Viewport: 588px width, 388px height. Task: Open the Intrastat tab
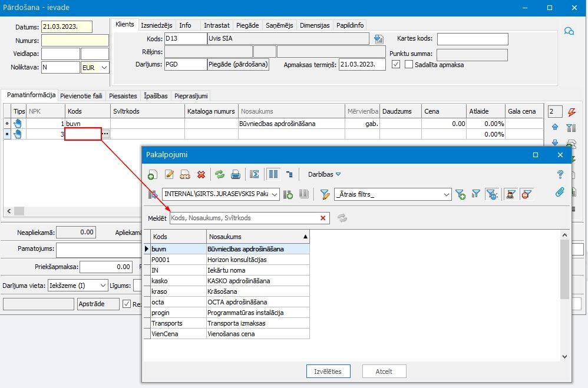click(216, 25)
